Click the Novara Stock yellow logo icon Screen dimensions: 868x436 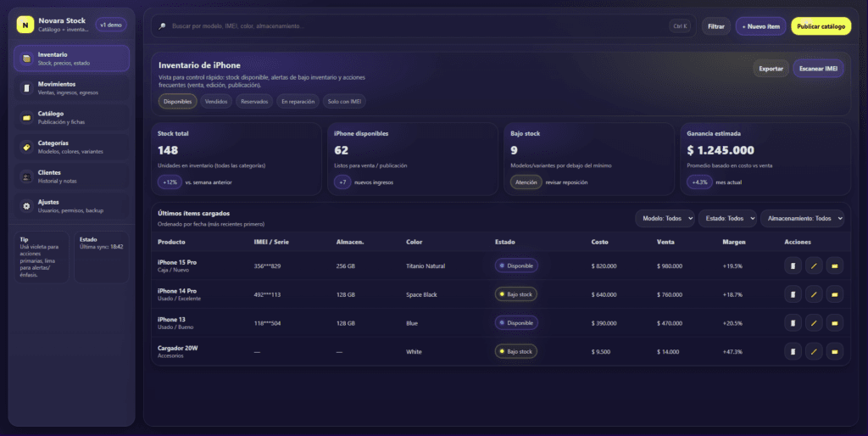(x=25, y=25)
